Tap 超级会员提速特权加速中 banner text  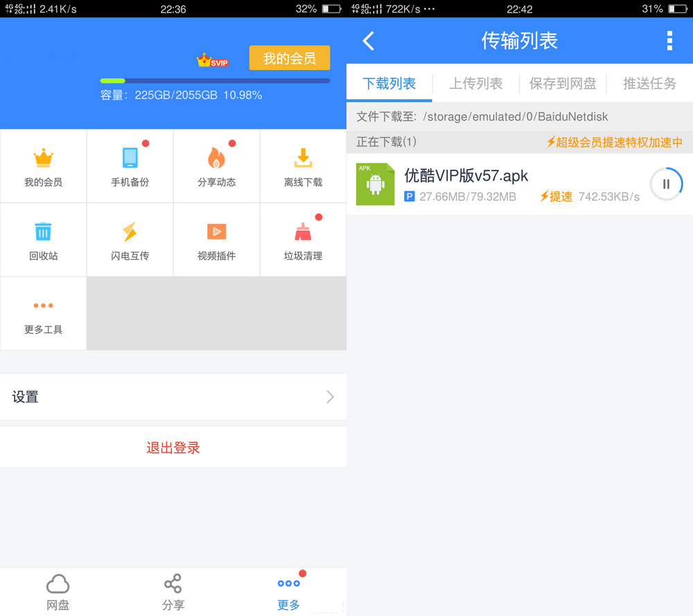[615, 142]
